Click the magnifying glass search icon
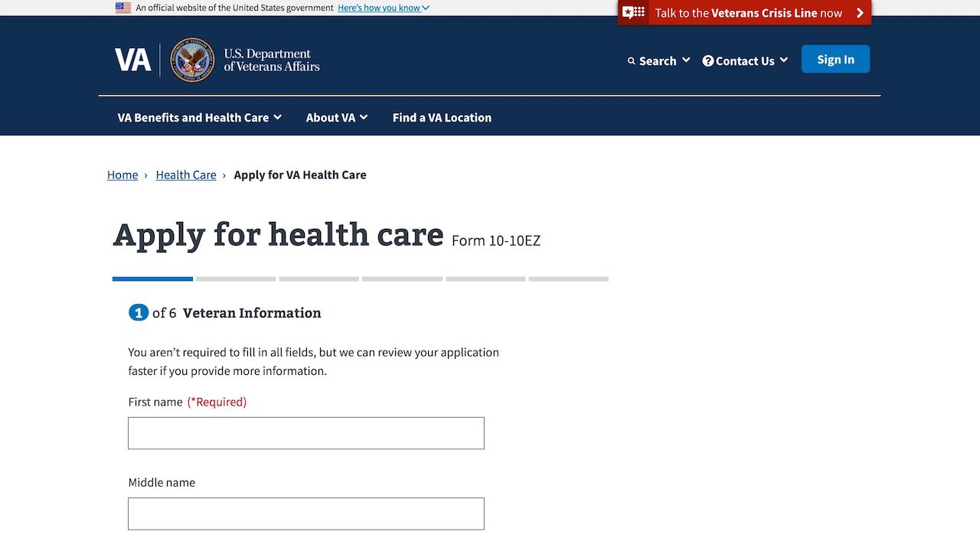 pos(632,61)
